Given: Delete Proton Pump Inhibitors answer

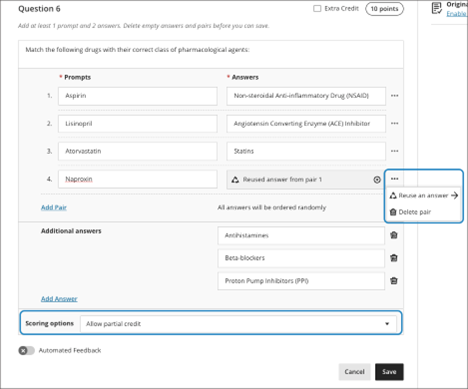Looking at the screenshot, I should tap(394, 281).
